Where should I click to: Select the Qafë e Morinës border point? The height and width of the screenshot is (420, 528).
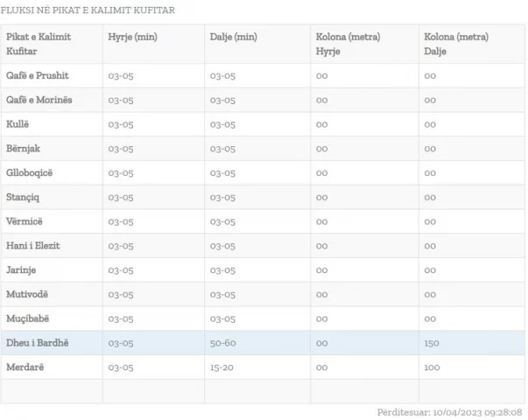(x=39, y=101)
